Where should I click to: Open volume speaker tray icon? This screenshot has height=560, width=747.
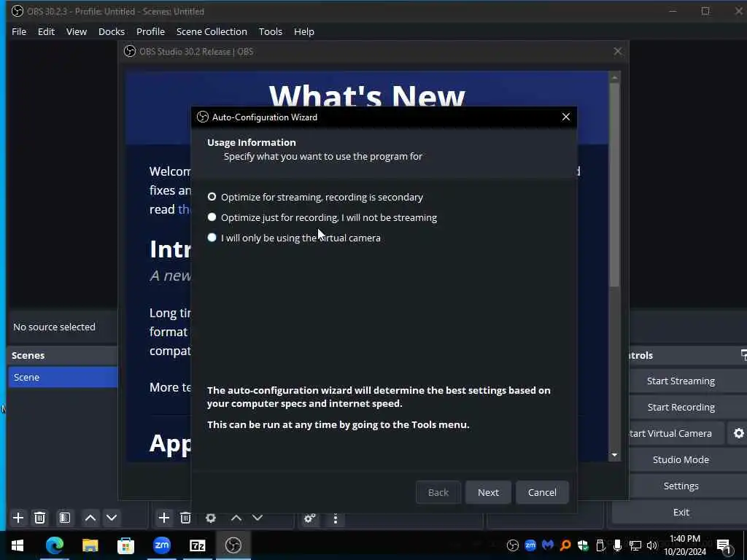pos(652,545)
